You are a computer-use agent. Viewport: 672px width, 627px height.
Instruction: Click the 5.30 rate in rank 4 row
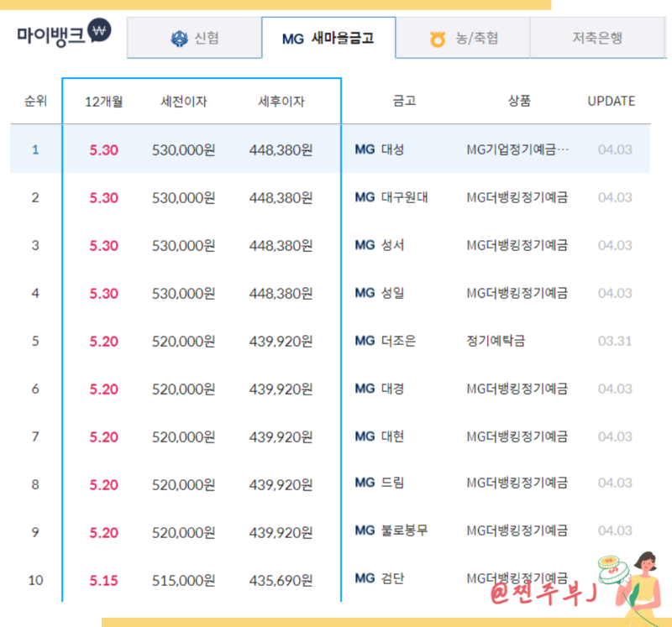(103, 294)
